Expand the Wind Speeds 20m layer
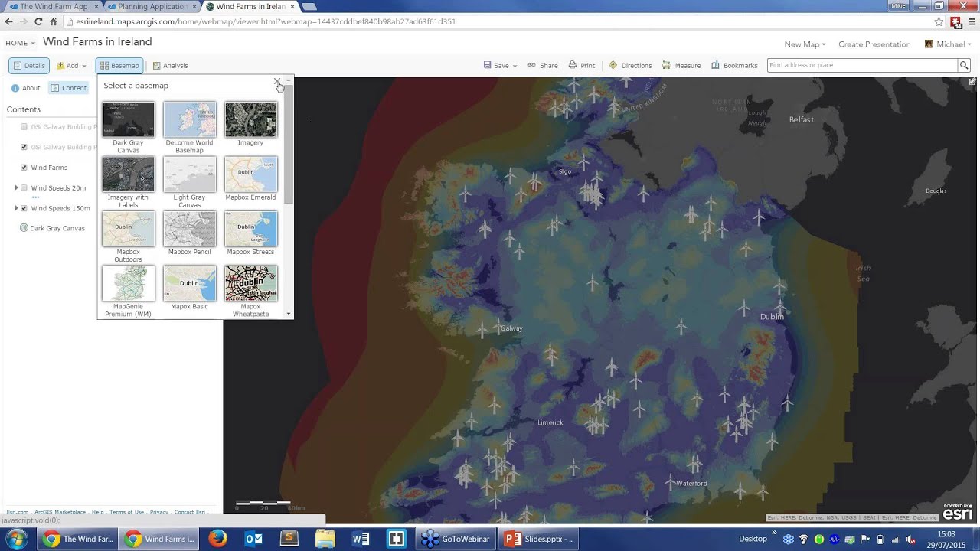Image resolution: width=980 pixels, height=551 pixels. click(16, 187)
